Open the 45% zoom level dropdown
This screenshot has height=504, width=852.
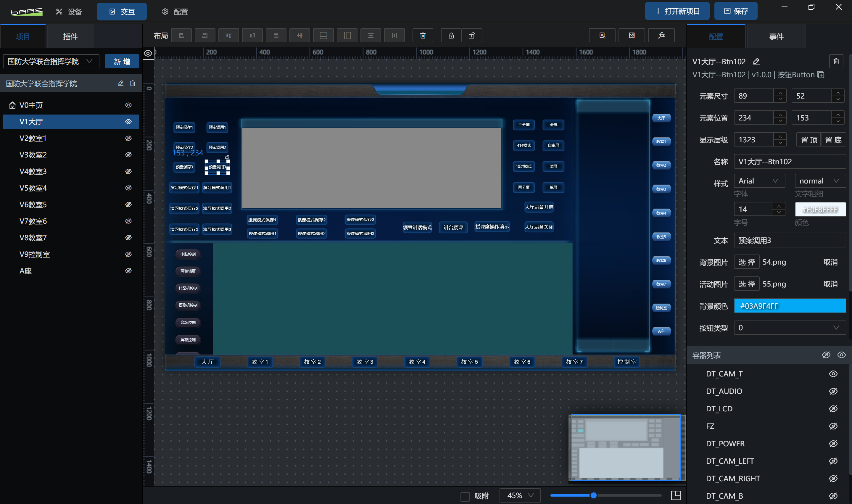coord(520,495)
